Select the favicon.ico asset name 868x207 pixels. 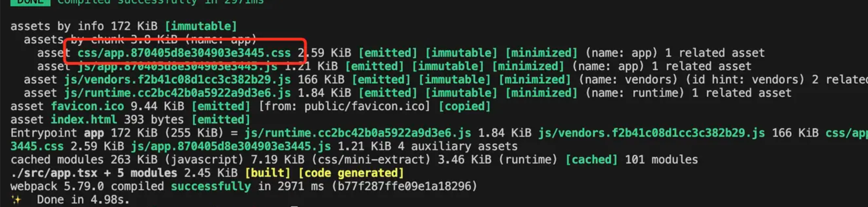click(x=87, y=106)
